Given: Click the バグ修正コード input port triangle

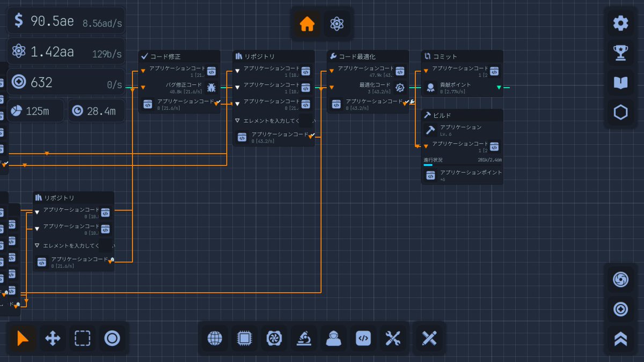Looking at the screenshot, I should (143, 87).
